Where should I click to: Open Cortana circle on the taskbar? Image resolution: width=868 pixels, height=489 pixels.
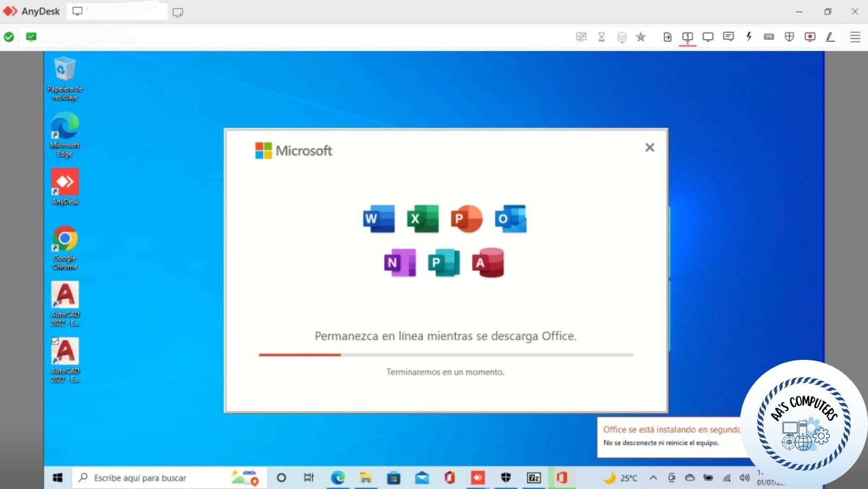[281, 478]
